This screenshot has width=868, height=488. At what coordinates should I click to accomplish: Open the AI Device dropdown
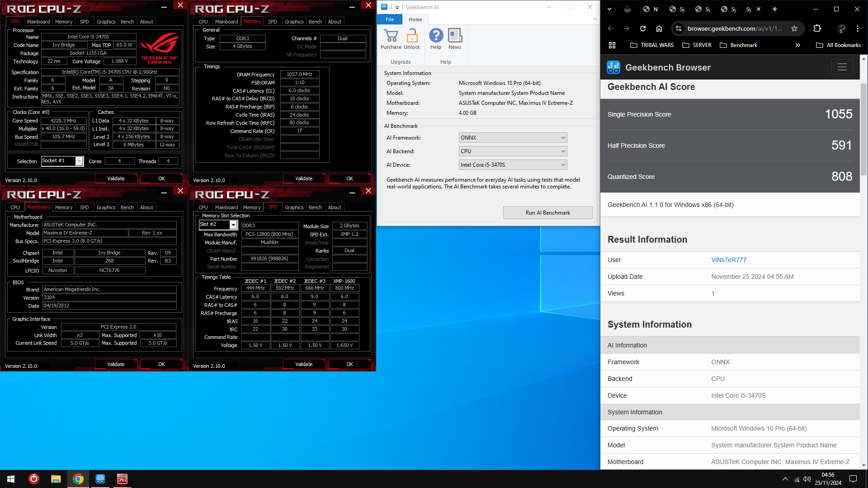(513, 165)
